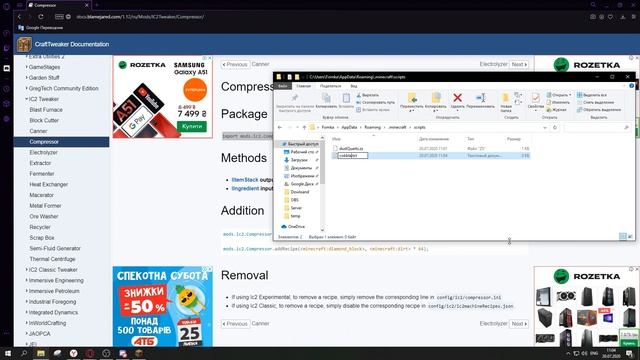The image size is (640, 360).
Task: Expand the IC2 Classic Tweaker section
Action: click(27, 269)
